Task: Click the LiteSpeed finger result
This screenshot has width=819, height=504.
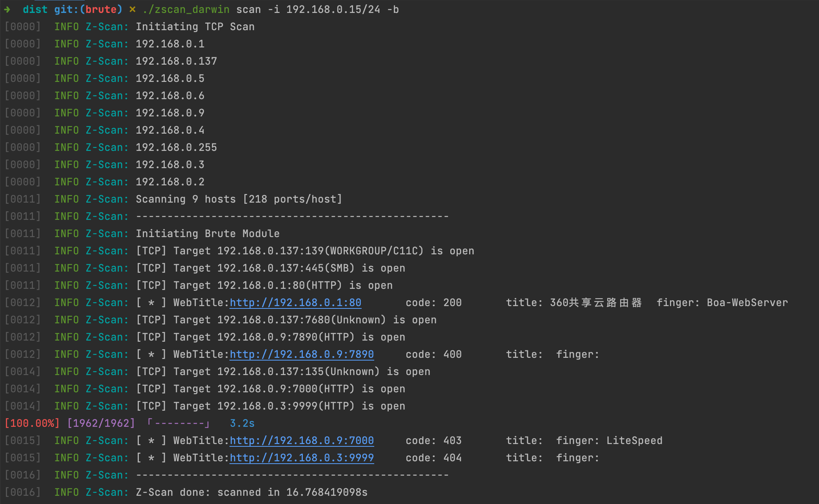Action: 634,440
